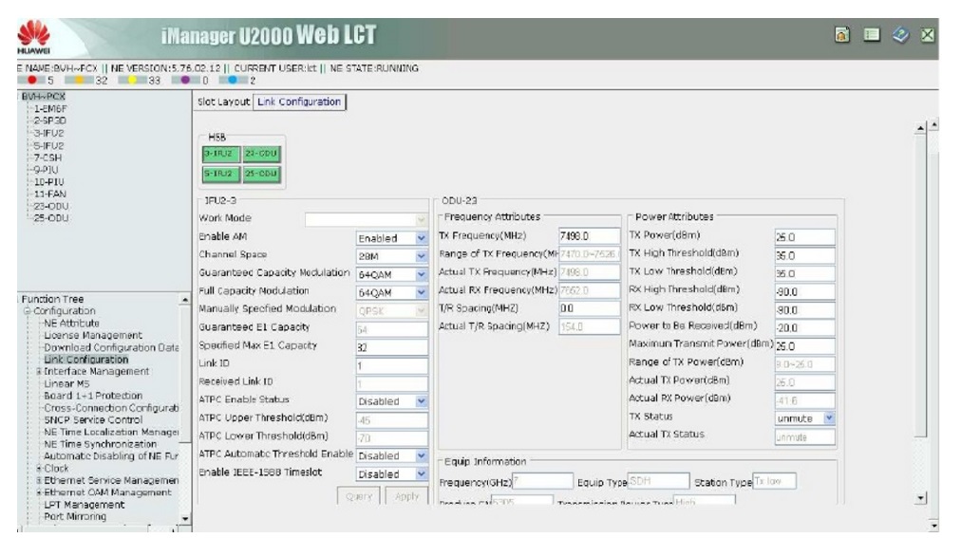
Task: Select 23-ODU in the NE tree
Action: [x=51, y=206]
